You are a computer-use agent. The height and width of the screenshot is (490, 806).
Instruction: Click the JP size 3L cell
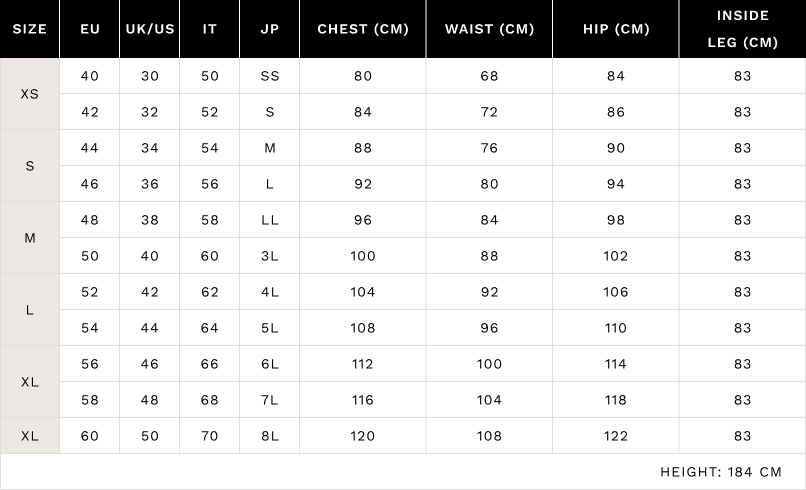pyautogui.click(x=270, y=256)
